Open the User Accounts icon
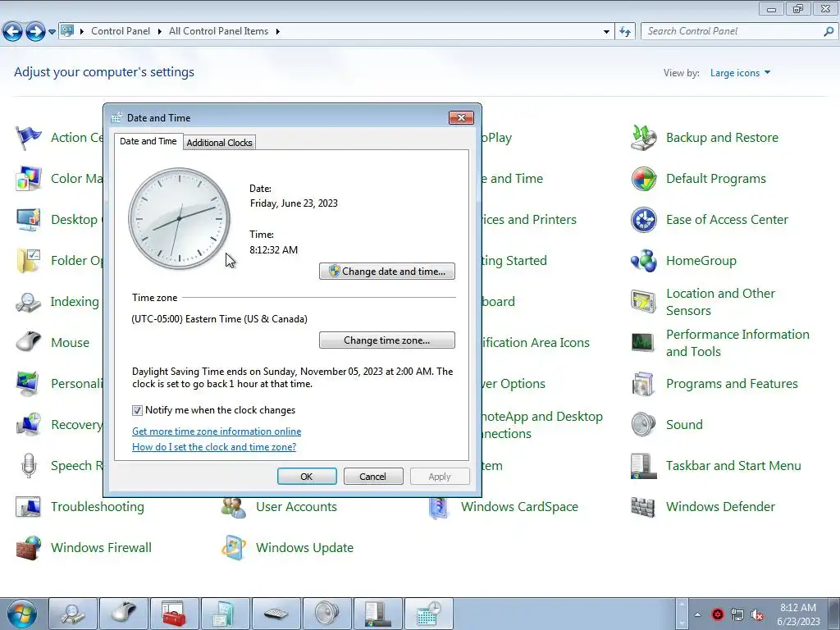Image resolution: width=840 pixels, height=630 pixels. tap(234, 507)
